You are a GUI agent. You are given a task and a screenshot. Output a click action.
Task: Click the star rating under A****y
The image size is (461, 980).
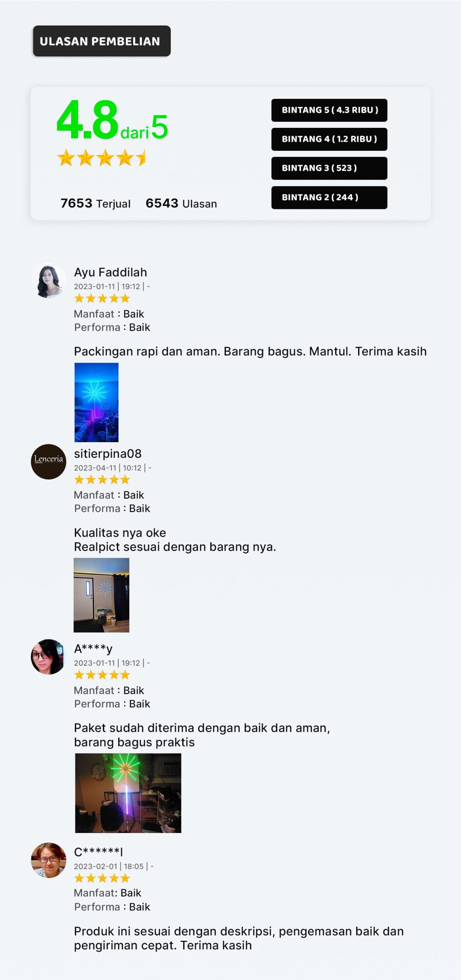point(102,675)
